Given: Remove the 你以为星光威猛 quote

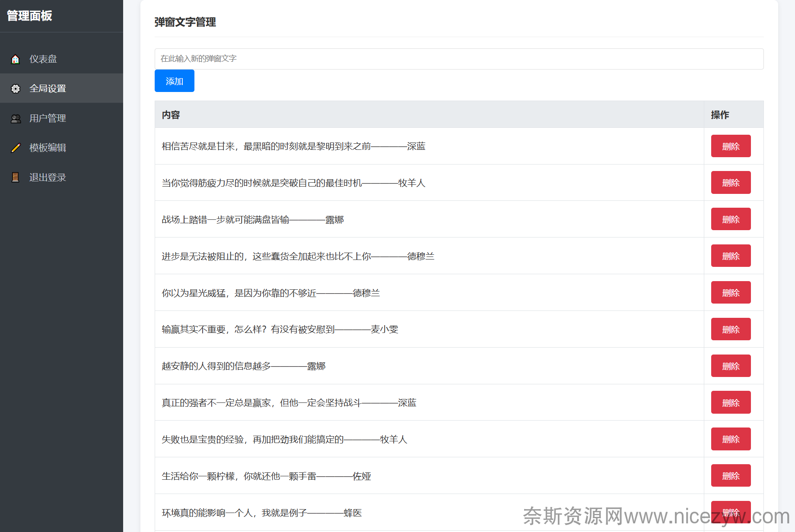Looking at the screenshot, I should pos(731,293).
